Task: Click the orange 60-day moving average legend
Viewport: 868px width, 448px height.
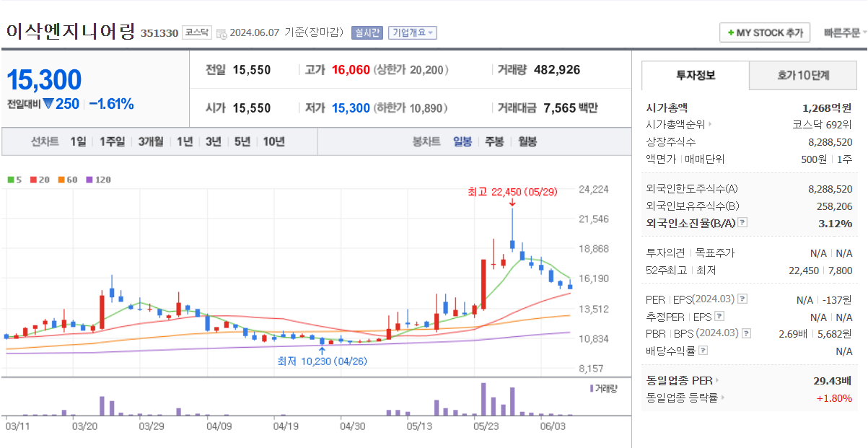Action: coord(67,180)
